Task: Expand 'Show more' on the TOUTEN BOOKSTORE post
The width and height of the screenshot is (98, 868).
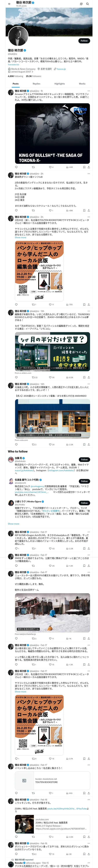Action: (x=20, y=238)
